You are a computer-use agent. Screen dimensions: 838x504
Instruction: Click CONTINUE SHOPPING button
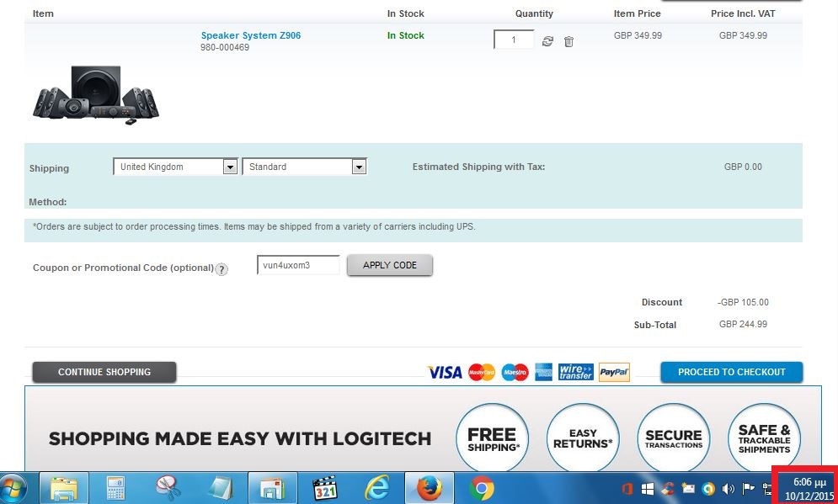pos(104,372)
